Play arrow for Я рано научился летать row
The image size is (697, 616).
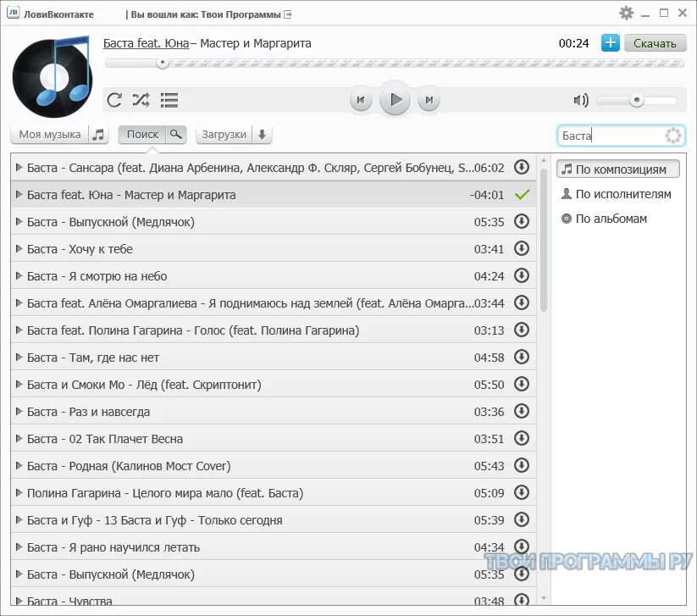click(19, 547)
